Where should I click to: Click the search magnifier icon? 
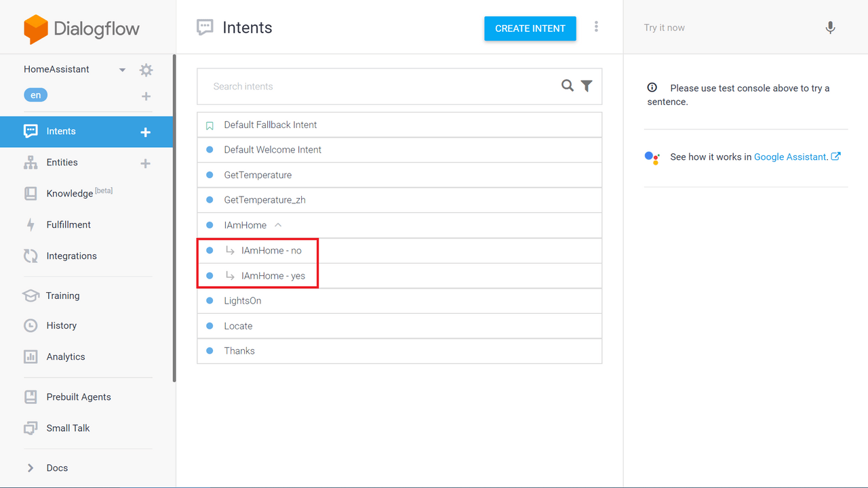coord(568,85)
